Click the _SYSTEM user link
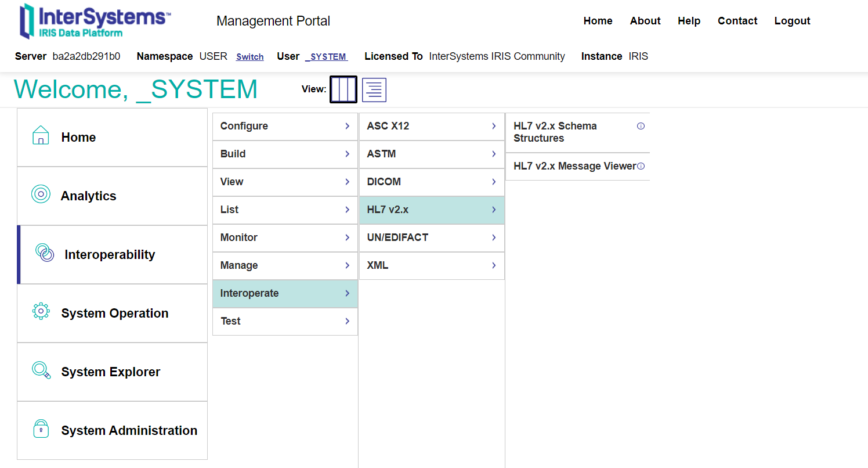This screenshot has height=468, width=868. coord(326,57)
